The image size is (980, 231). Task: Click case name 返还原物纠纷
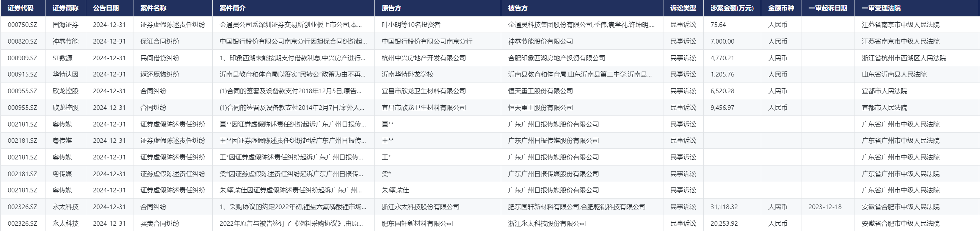coord(160,75)
